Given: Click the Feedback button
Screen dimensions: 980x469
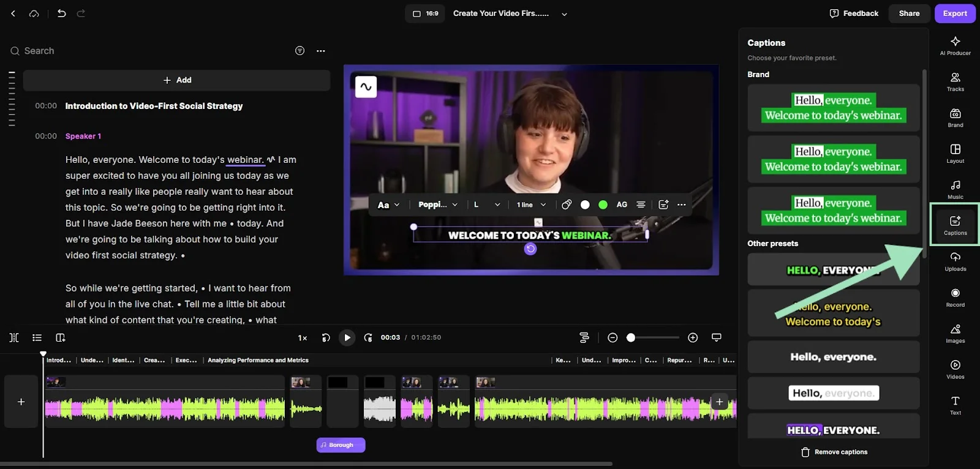Looking at the screenshot, I should pyautogui.click(x=854, y=13).
